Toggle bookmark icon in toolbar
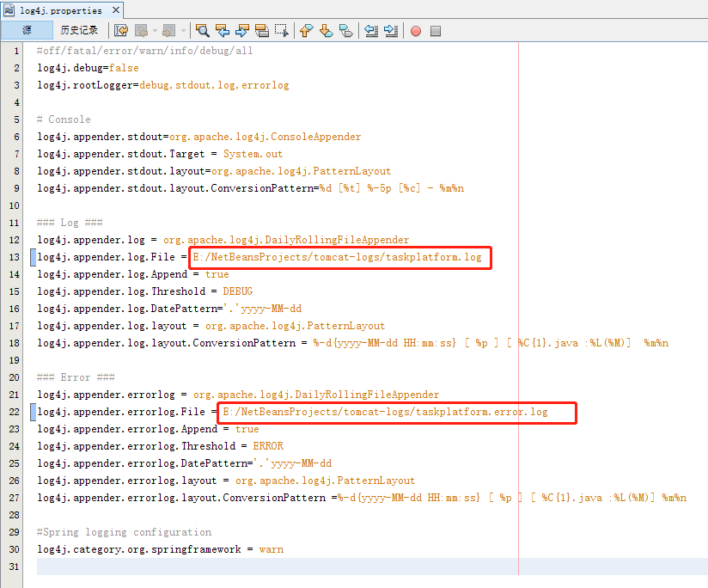708x588 pixels. [x=346, y=31]
